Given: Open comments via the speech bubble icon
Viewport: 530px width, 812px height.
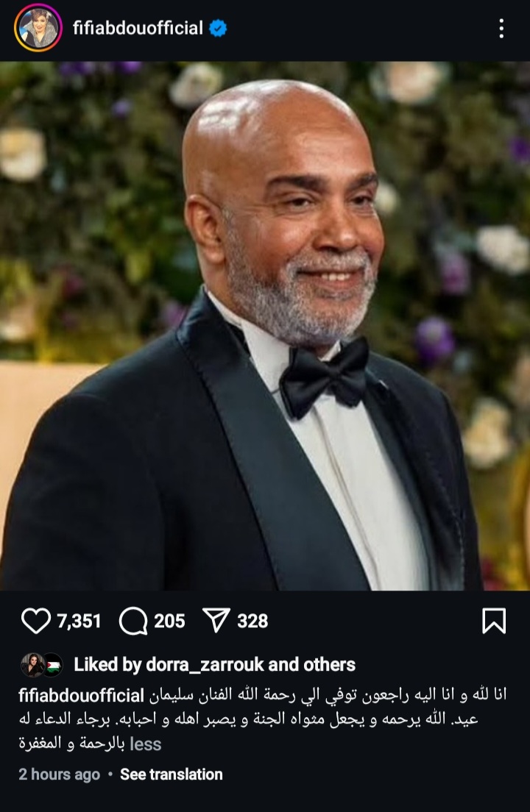Looking at the screenshot, I should click(x=132, y=621).
